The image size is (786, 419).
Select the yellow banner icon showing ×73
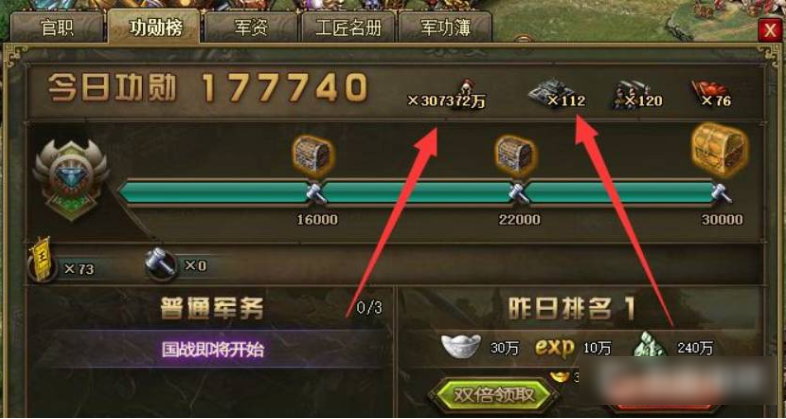(x=42, y=259)
